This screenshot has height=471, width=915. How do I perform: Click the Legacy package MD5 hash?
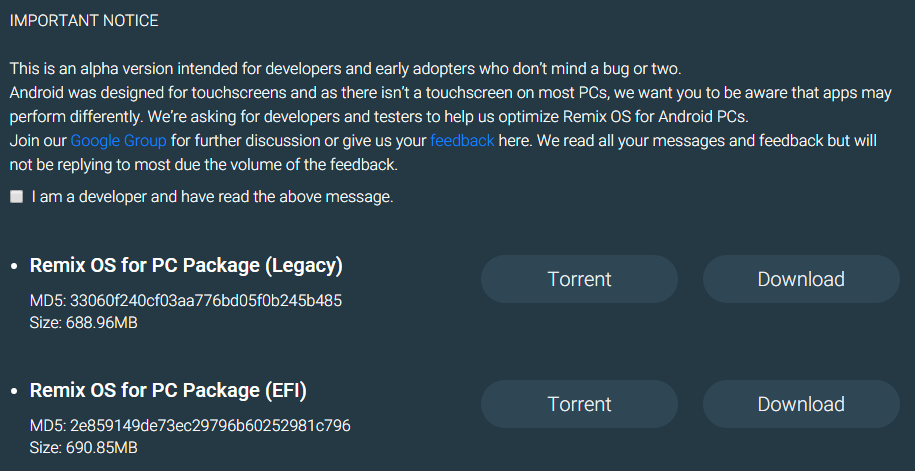187,300
